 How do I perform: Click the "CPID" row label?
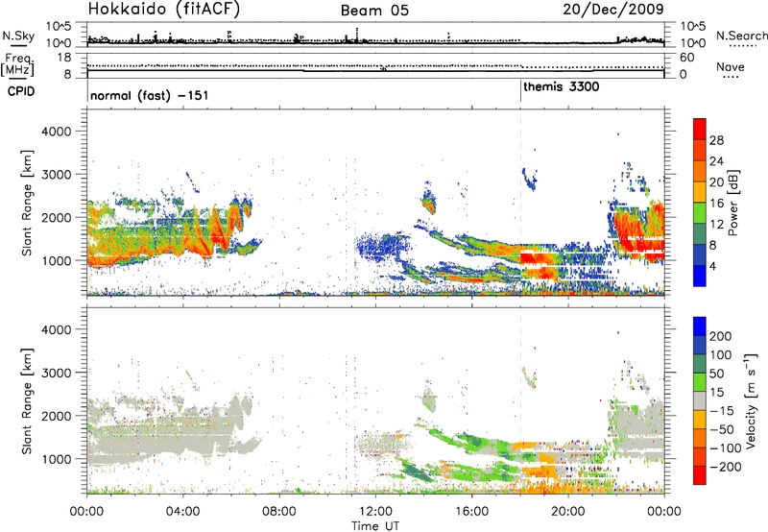coord(21,91)
